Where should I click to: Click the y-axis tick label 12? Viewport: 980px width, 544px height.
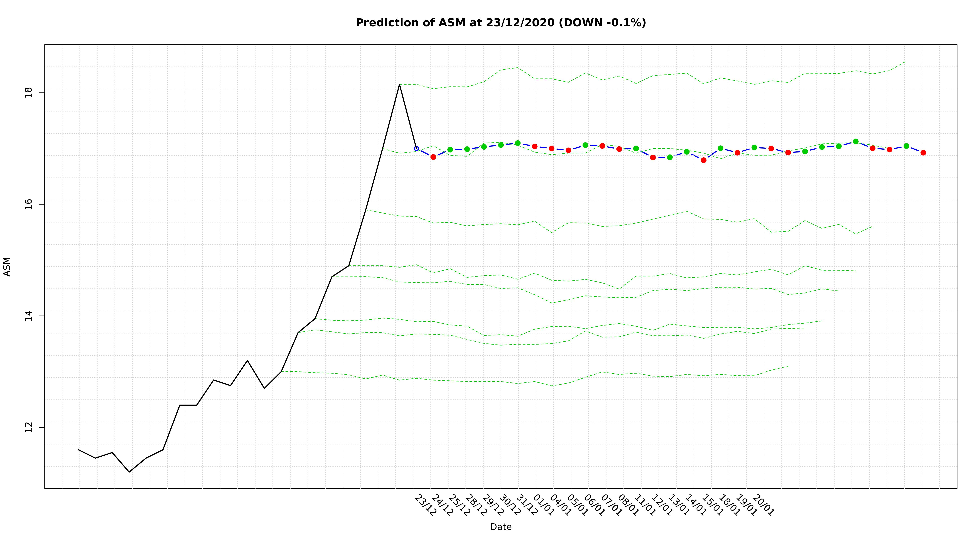click(28, 427)
